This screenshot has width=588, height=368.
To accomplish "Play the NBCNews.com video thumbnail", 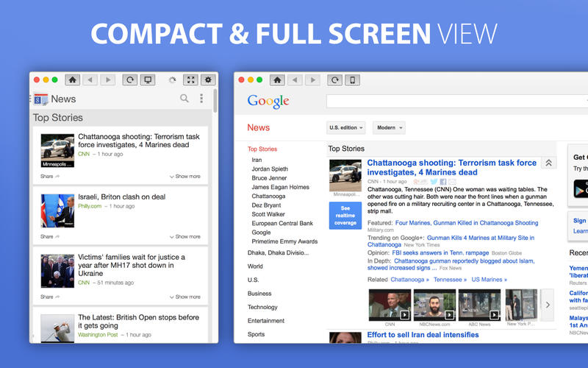I will [x=434, y=305].
